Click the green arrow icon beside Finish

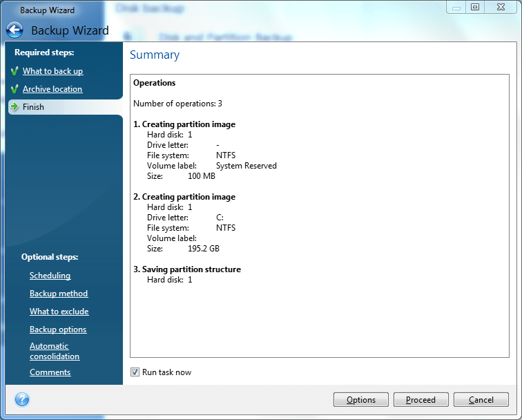[14, 106]
